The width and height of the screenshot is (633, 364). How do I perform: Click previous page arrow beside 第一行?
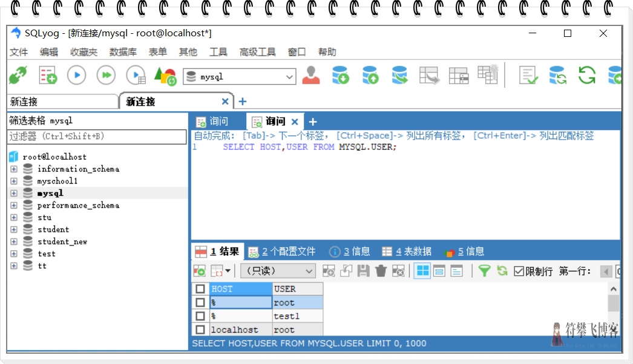[x=606, y=271]
